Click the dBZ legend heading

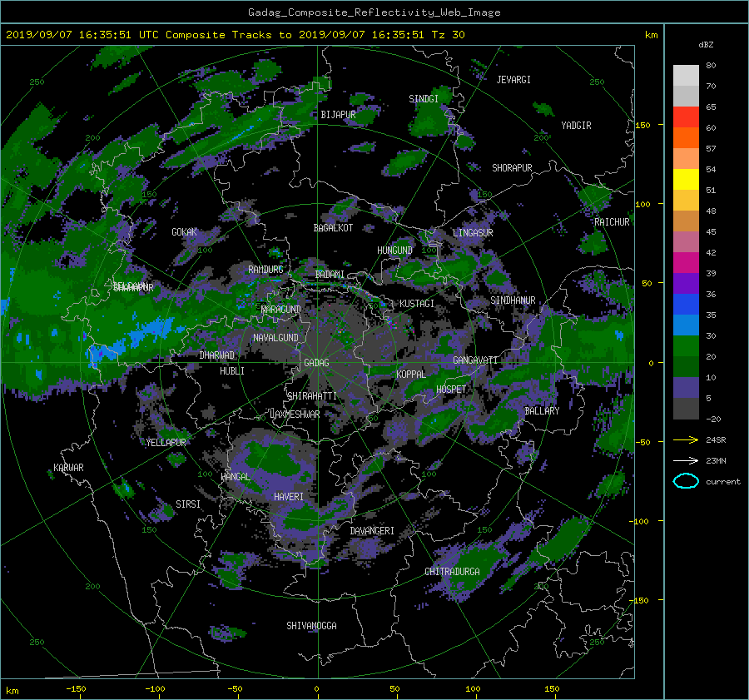coord(706,45)
